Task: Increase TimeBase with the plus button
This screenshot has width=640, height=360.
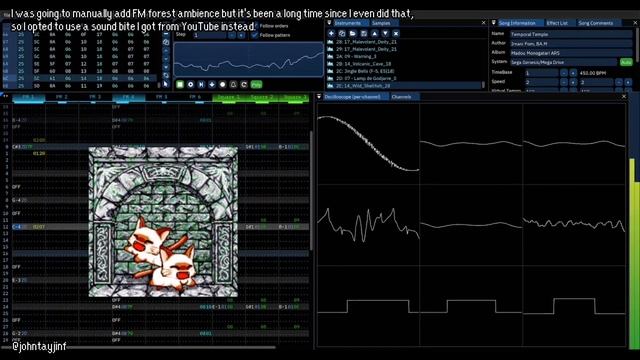Action: (x=573, y=73)
